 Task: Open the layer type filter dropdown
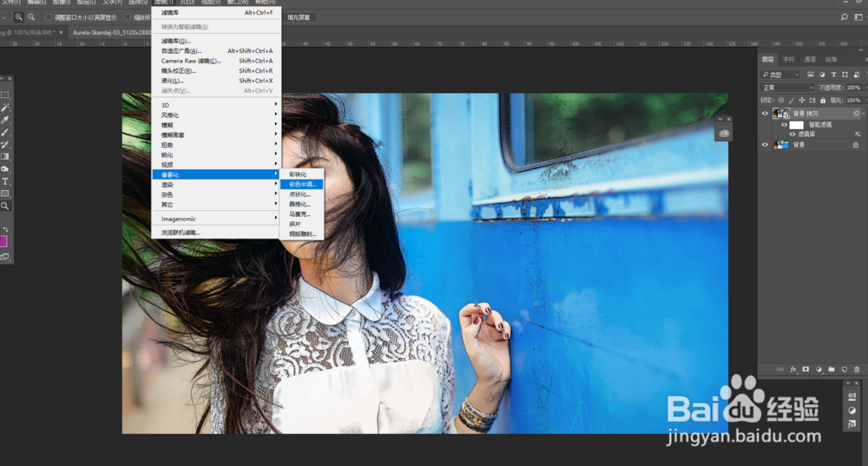pos(781,74)
